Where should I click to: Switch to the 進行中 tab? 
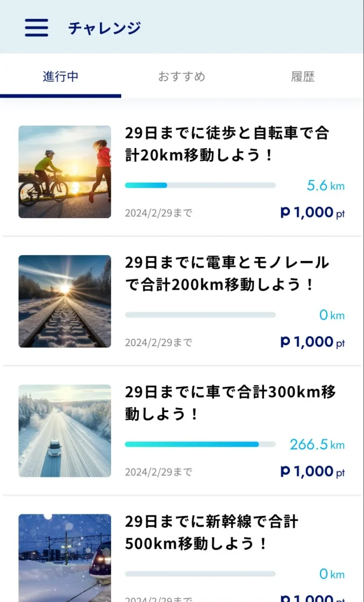pyautogui.click(x=61, y=76)
